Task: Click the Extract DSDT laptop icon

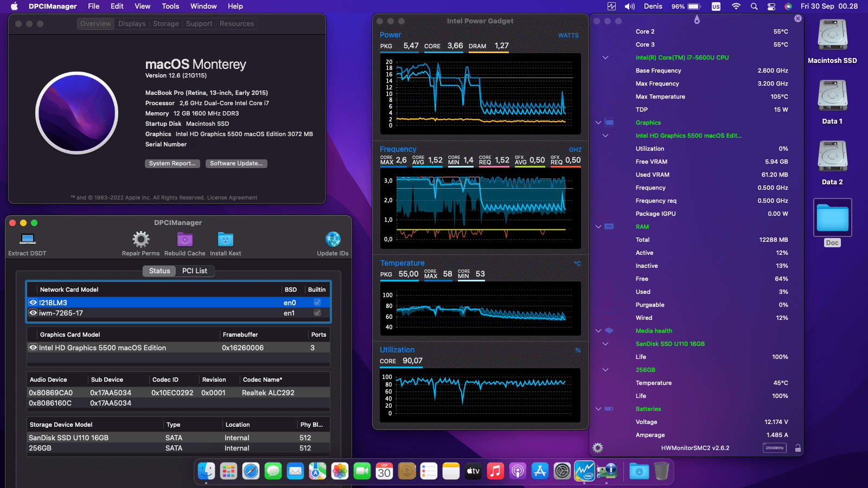Action: tap(27, 239)
